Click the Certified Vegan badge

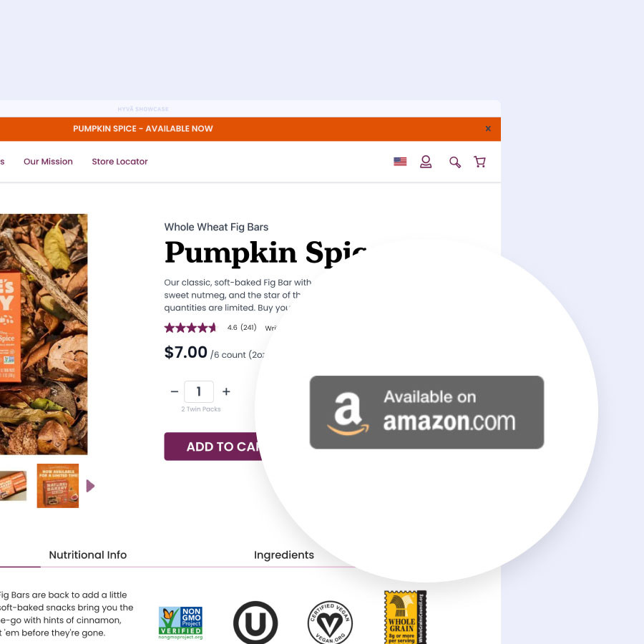tap(330, 623)
